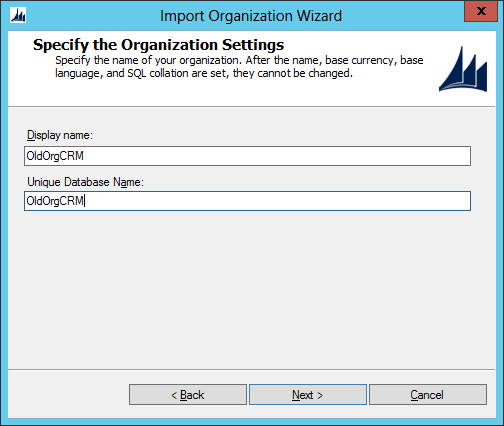Cancel the import wizard
The width and height of the screenshot is (504, 426).
coord(428,395)
